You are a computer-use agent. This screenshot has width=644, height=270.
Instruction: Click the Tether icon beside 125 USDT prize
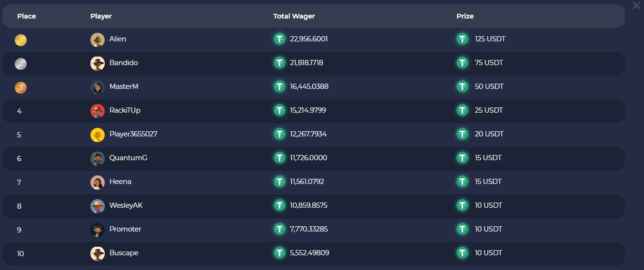[x=462, y=39]
